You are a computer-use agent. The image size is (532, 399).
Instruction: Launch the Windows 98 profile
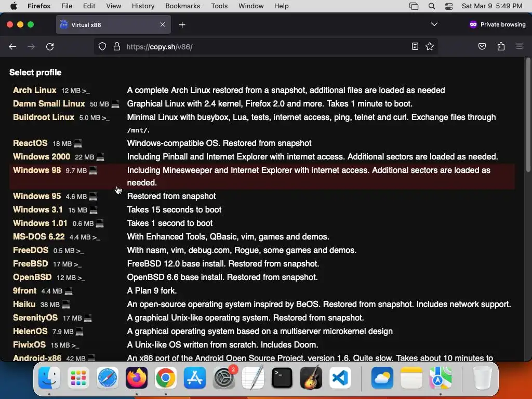tap(37, 170)
